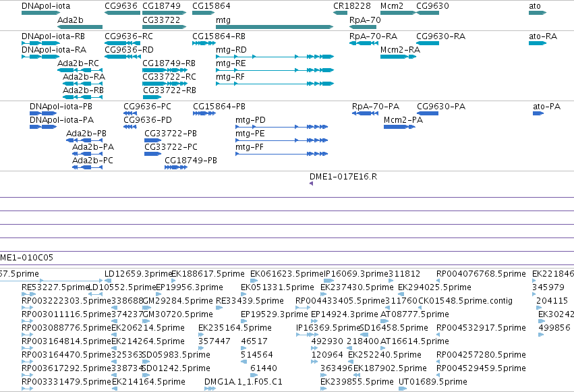Select protein DNApol-iota-PA
Screen dimensions: 574x392
pyautogui.click(x=43, y=127)
